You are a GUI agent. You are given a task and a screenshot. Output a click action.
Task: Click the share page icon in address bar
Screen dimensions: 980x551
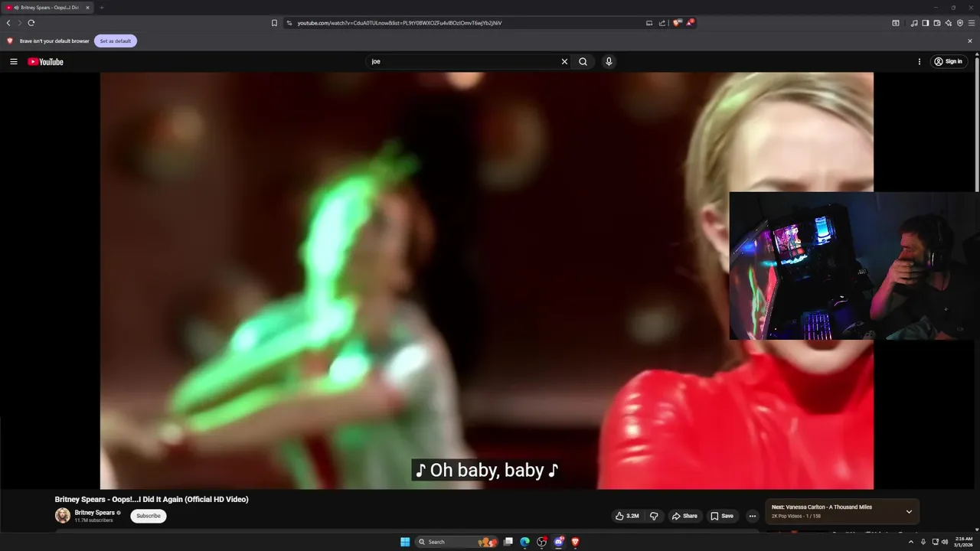(662, 23)
